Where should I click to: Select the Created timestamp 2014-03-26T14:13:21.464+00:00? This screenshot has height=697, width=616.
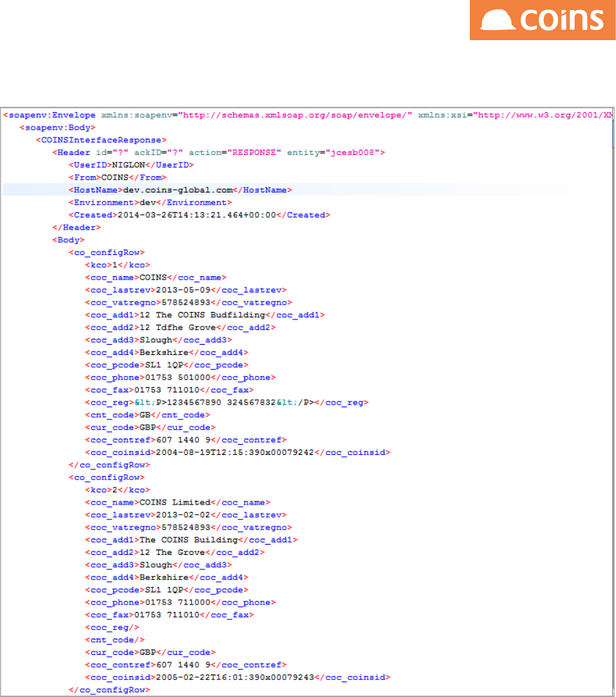click(197, 215)
